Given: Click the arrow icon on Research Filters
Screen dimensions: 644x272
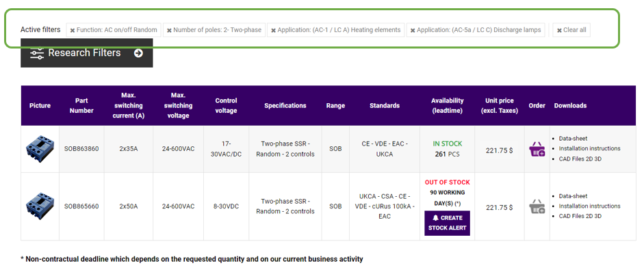Looking at the screenshot, I should click(x=138, y=53).
